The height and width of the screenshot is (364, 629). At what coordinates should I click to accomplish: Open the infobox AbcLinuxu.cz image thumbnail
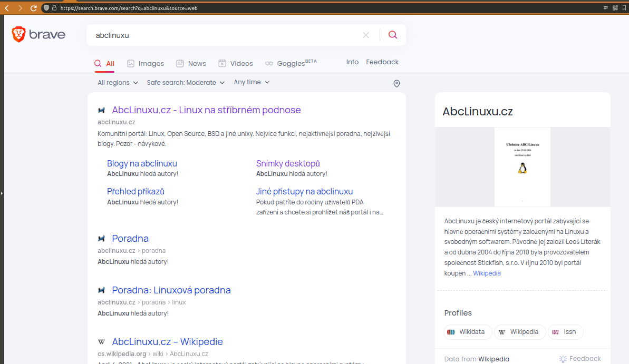(522, 167)
